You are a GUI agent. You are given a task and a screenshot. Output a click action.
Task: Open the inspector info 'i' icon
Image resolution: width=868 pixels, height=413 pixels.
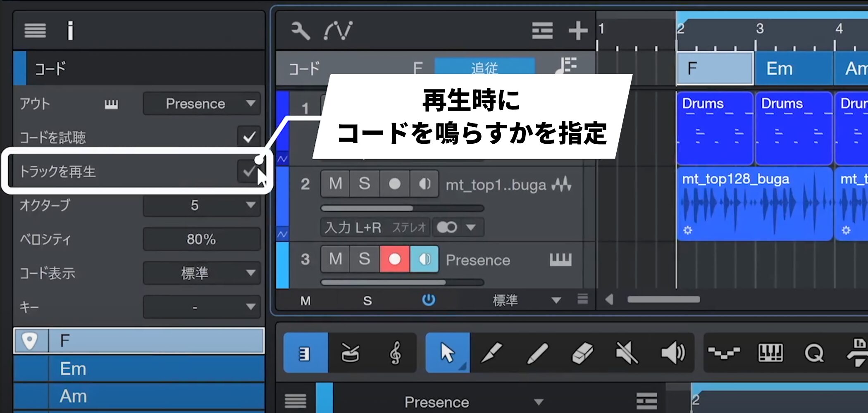coord(70,31)
